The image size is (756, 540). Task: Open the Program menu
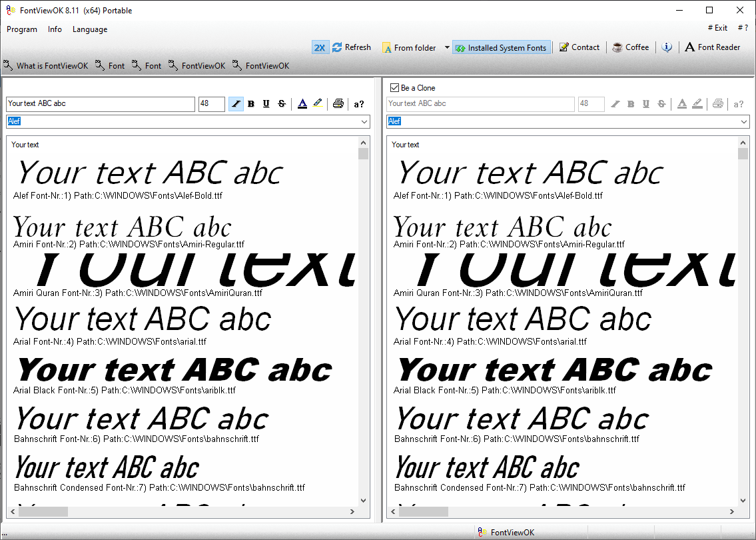pyautogui.click(x=22, y=29)
